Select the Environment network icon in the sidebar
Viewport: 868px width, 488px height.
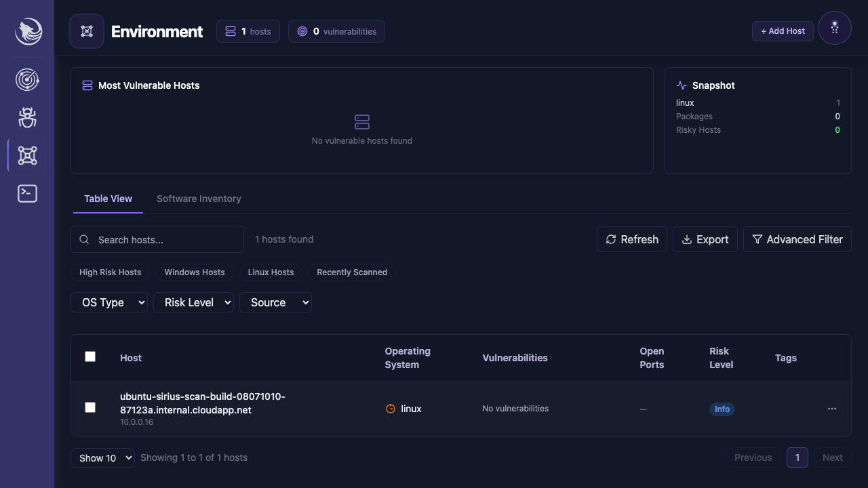[27, 156]
